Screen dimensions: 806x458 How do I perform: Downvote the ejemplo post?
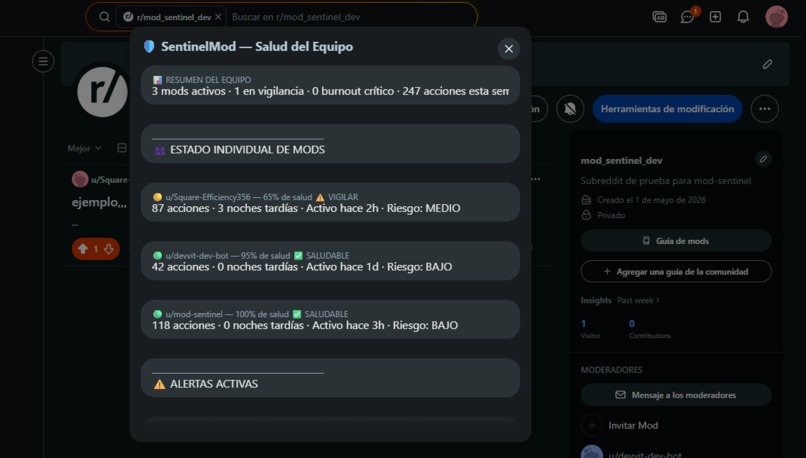(x=108, y=249)
